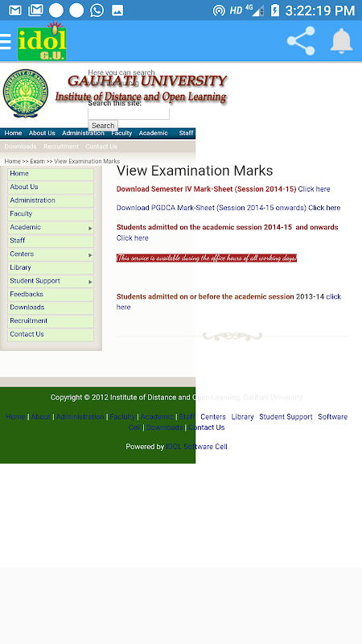362x644 pixels.
Task: Open footer Student Support link
Action: (x=286, y=417)
